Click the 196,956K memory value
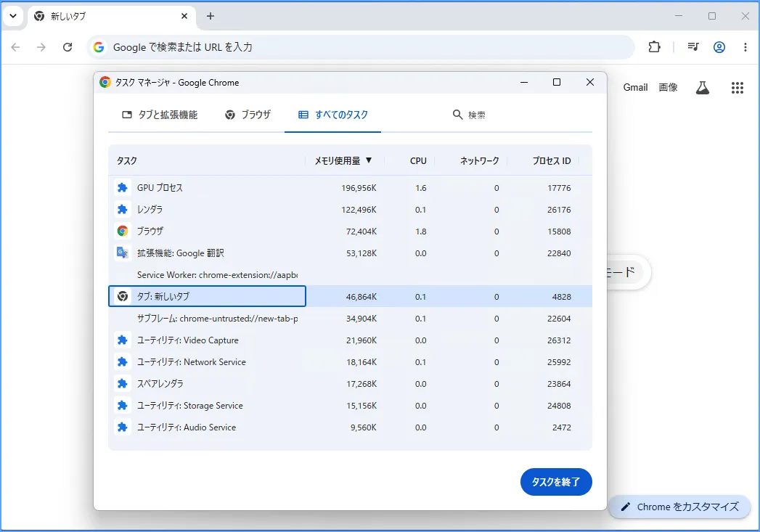This screenshot has height=532, width=760. coord(359,188)
